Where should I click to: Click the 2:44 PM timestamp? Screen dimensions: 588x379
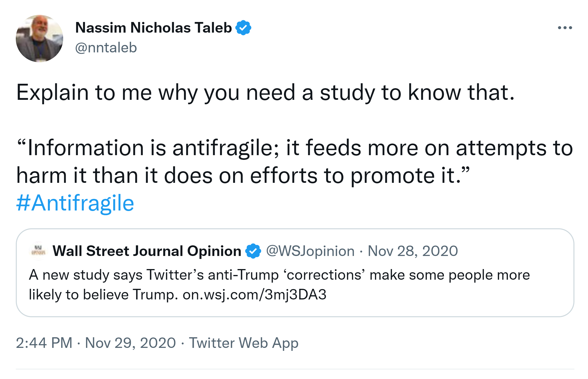44,343
